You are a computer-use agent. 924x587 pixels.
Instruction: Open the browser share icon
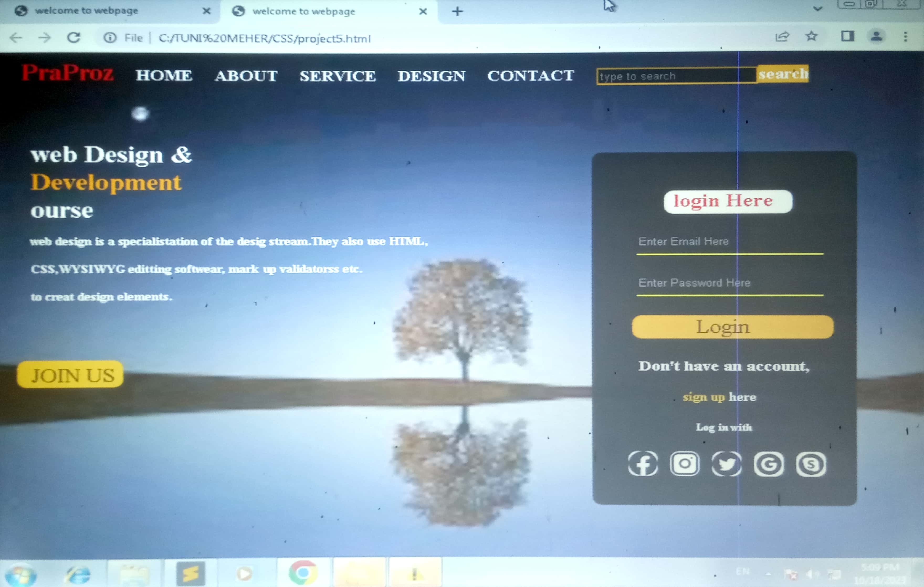point(782,37)
